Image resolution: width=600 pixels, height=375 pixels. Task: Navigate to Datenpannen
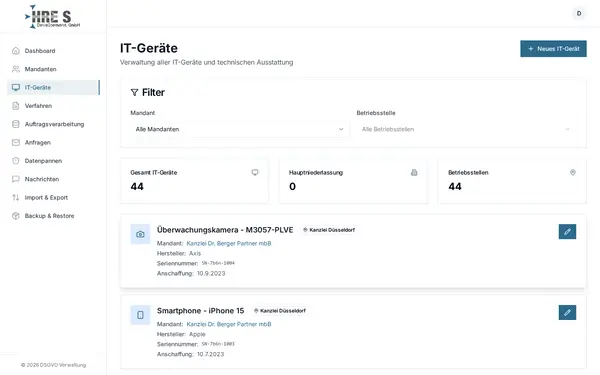point(53,161)
